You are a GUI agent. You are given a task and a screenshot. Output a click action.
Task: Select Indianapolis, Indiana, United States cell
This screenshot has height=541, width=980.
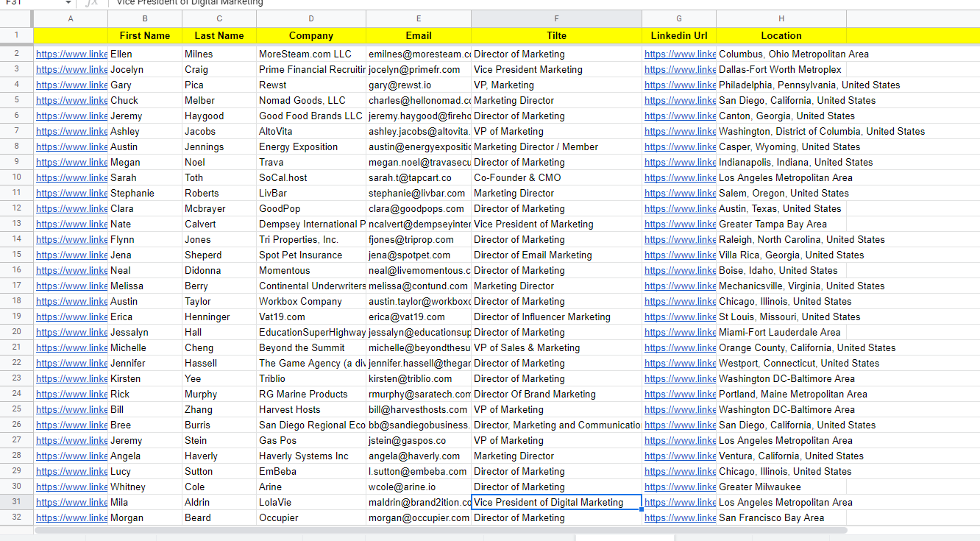point(781,162)
